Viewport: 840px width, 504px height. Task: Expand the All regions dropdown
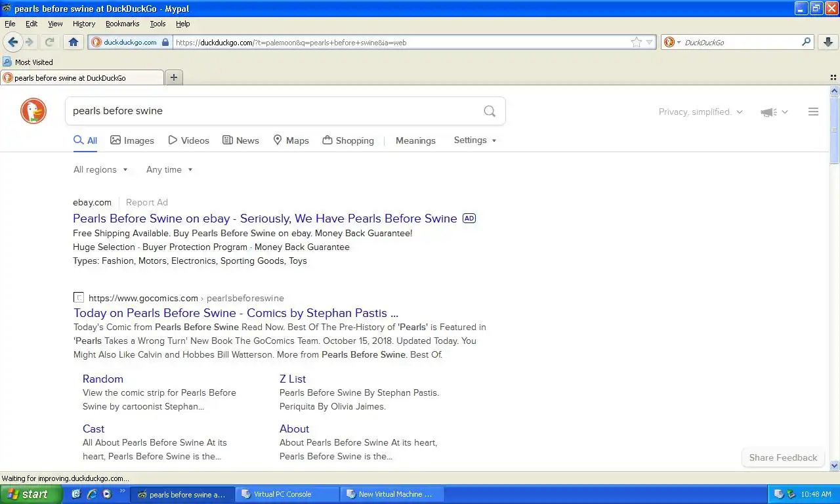(x=100, y=169)
